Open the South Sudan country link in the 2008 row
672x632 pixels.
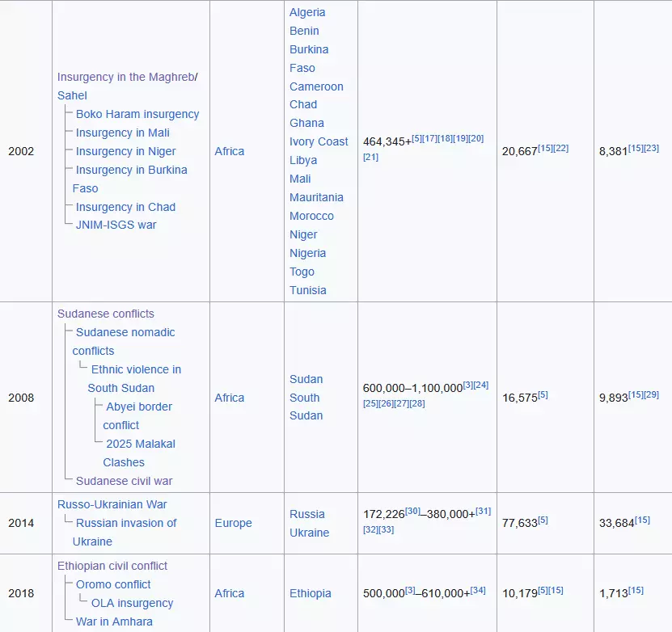tap(306, 407)
